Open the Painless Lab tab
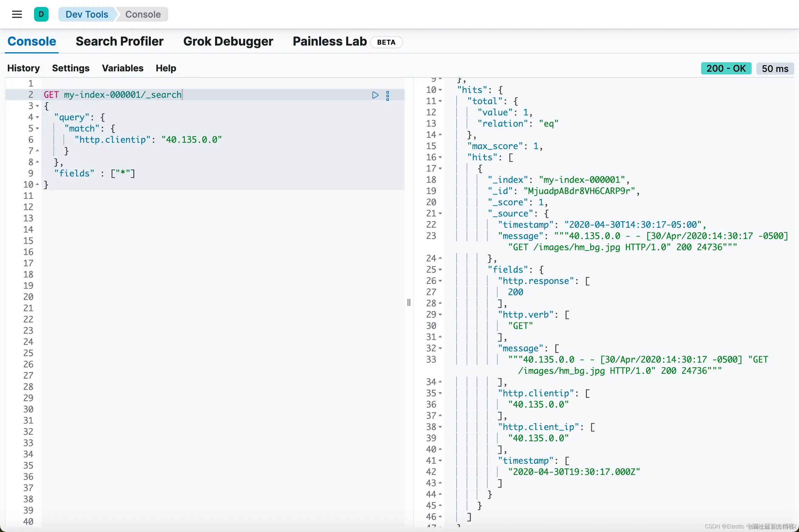Screen dimensions: 799x532 [x=330, y=41]
